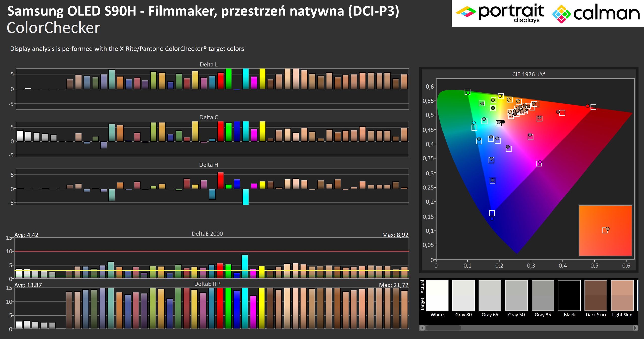
Task: Select the Gray 80 swatch
Action: pos(463,295)
